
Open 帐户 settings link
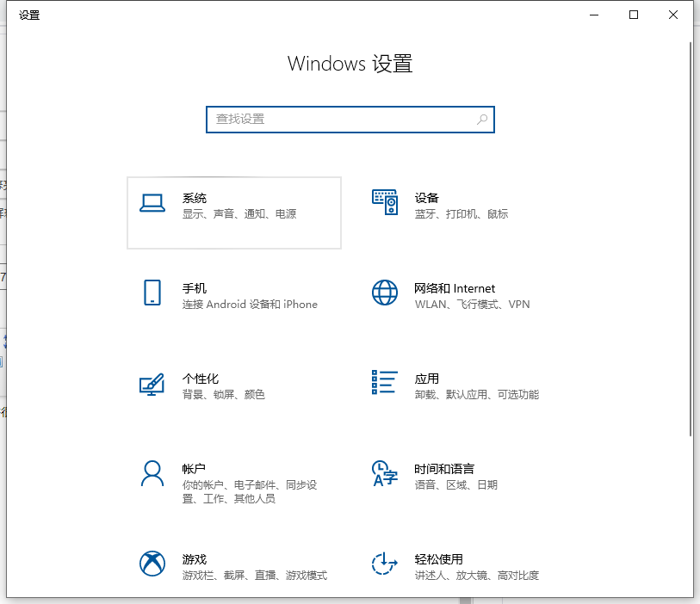(x=194, y=469)
